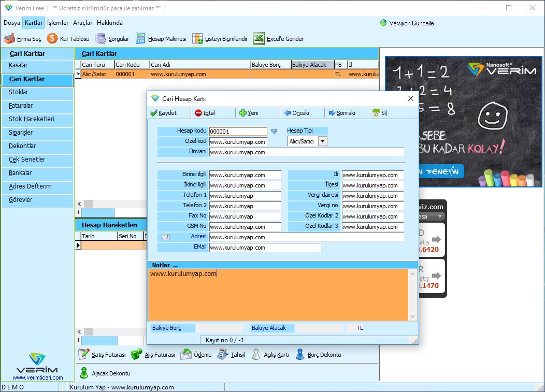Click the Hesap kodu input field
The width and height of the screenshot is (545, 392).
[238, 132]
